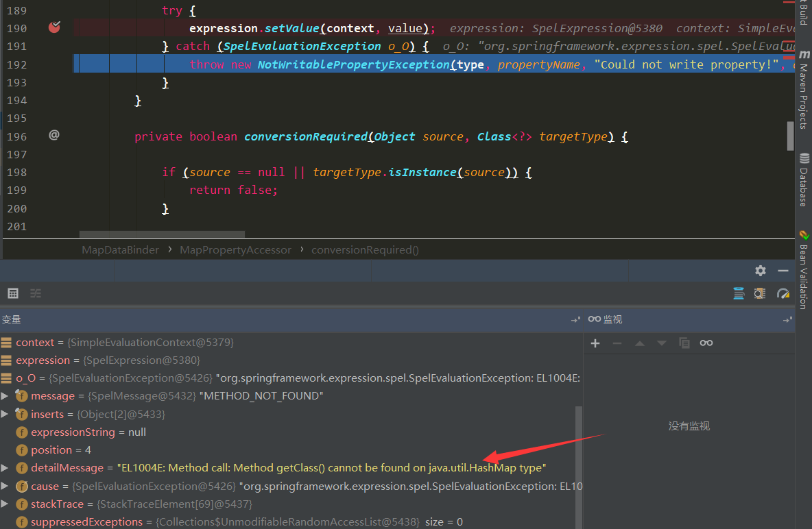The width and height of the screenshot is (812, 529).
Task: Add a new watch with plus icon
Action: pos(595,343)
